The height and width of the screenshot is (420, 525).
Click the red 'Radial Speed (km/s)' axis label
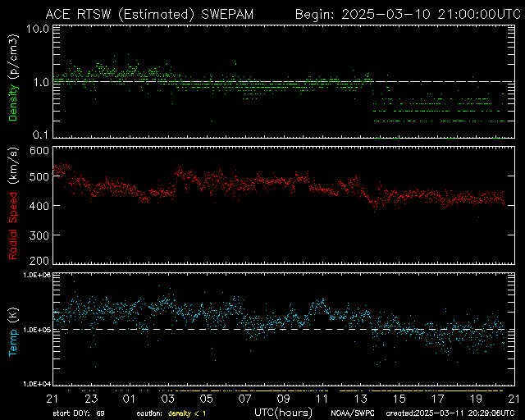click(12, 203)
